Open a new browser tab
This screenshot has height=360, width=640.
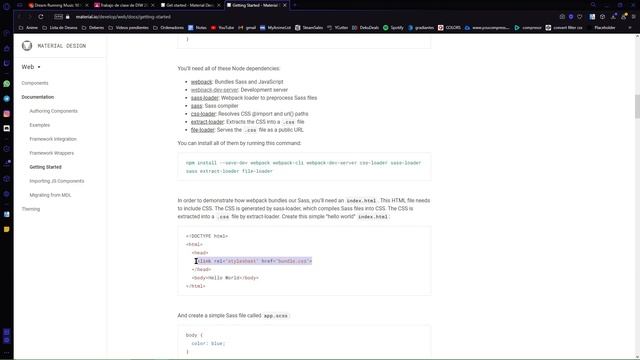coord(295,5)
